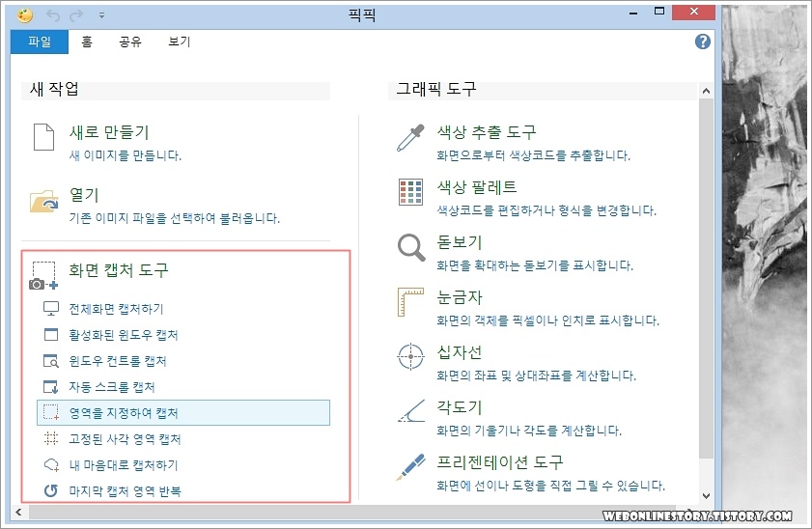Click the protractor angle icon for 각도기
This screenshot has width=812, height=529.
click(411, 411)
